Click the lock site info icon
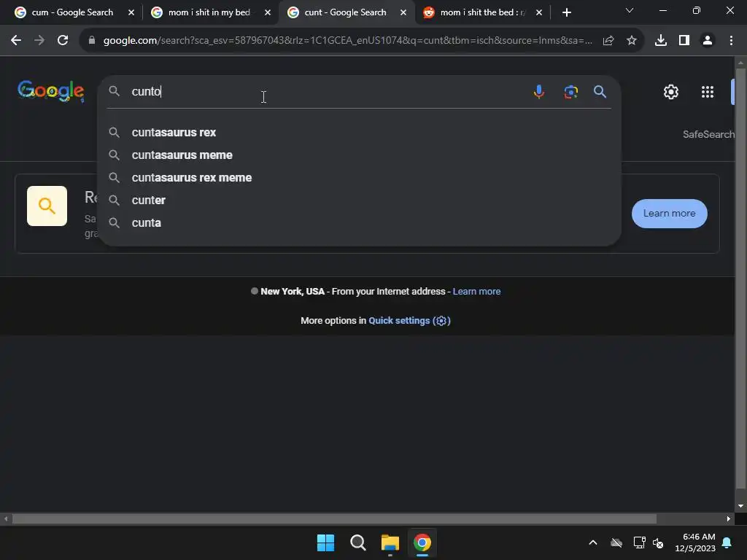The image size is (747, 560). click(92, 41)
